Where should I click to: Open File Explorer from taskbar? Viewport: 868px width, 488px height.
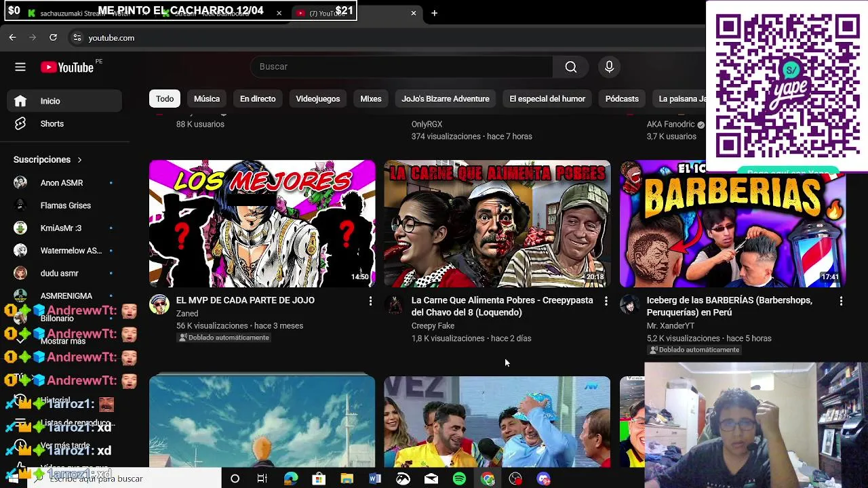pyautogui.click(x=347, y=479)
